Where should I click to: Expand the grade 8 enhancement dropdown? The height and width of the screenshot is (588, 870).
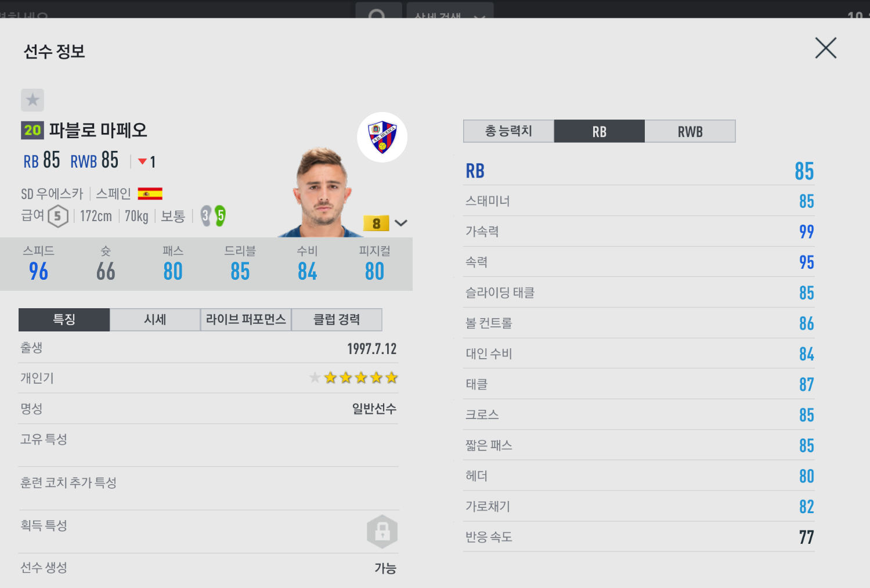tap(401, 223)
